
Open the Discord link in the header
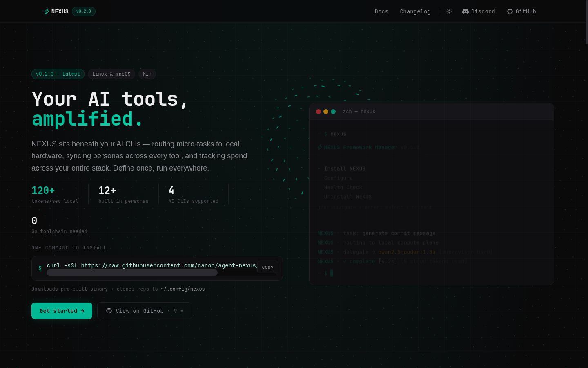479,11
